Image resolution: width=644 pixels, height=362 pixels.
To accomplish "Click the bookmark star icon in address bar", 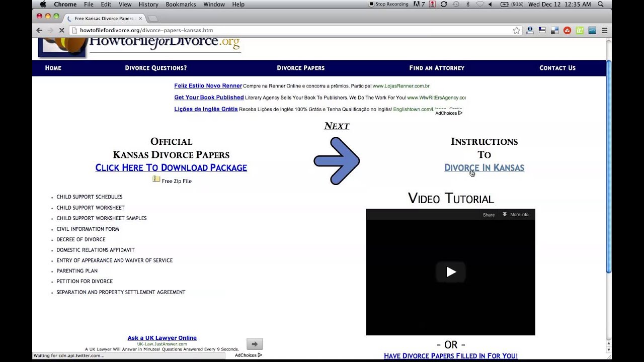I will [516, 30].
